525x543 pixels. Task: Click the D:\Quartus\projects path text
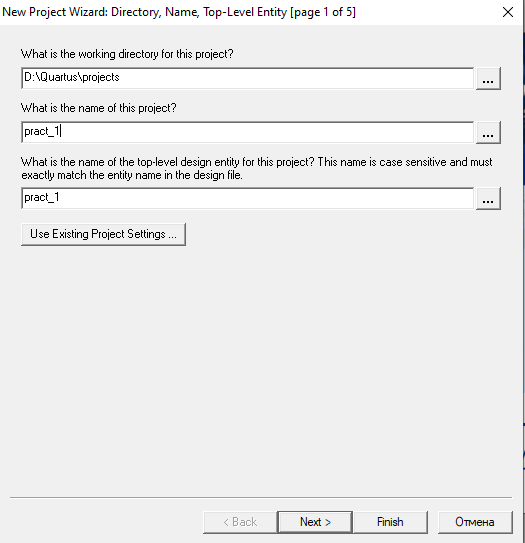(72, 77)
